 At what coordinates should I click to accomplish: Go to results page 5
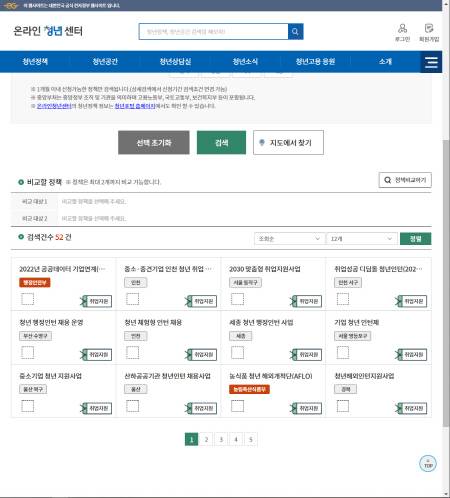(251, 440)
